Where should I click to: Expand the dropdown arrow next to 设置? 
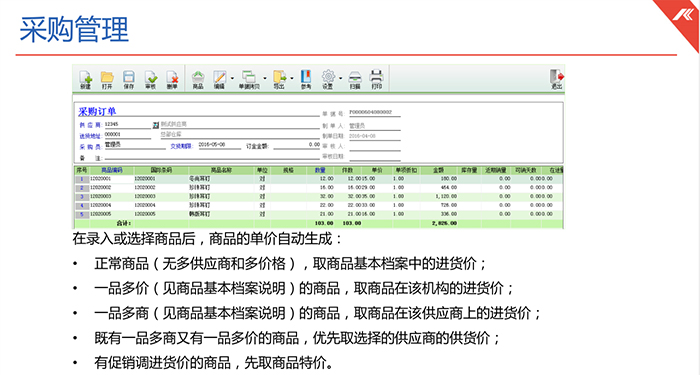(x=341, y=79)
